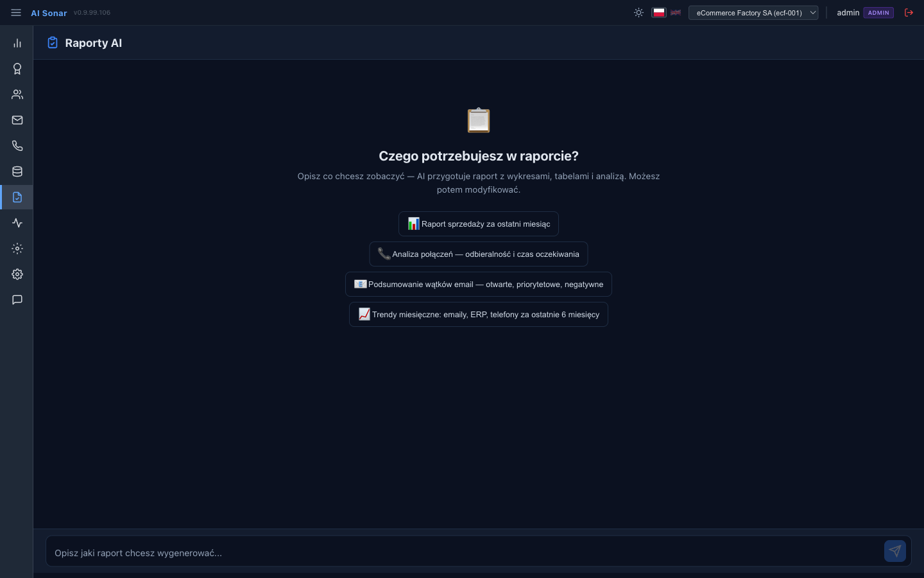Select the active Raporty AI sidebar icon
The width and height of the screenshot is (924, 578).
[x=17, y=197]
